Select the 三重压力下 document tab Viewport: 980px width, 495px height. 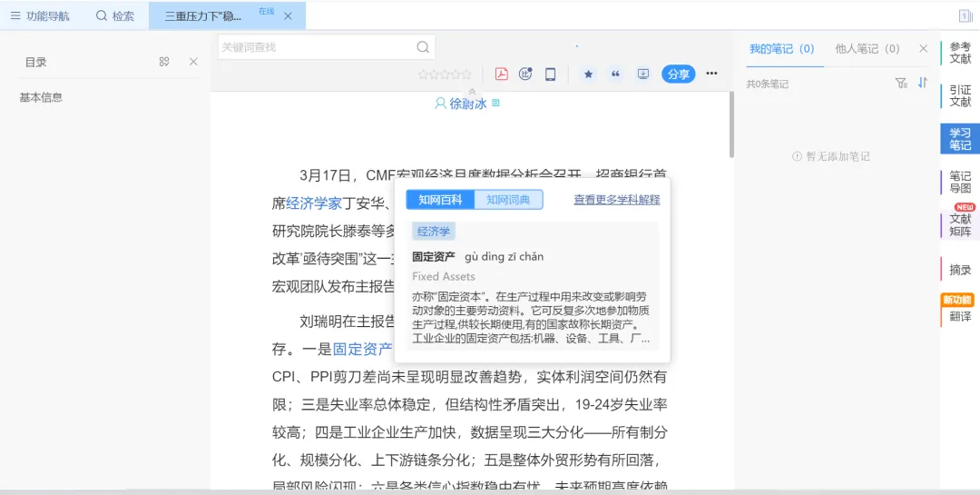pos(203,16)
